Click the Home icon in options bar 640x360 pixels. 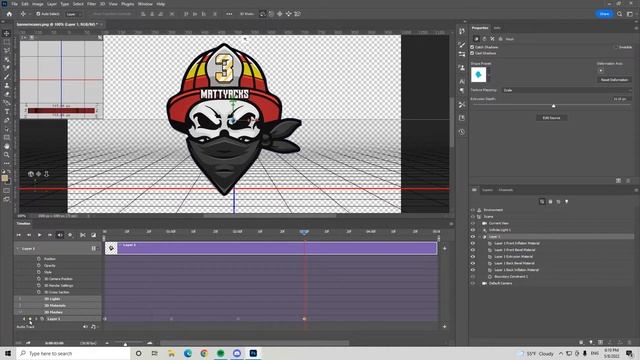click(9, 14)
